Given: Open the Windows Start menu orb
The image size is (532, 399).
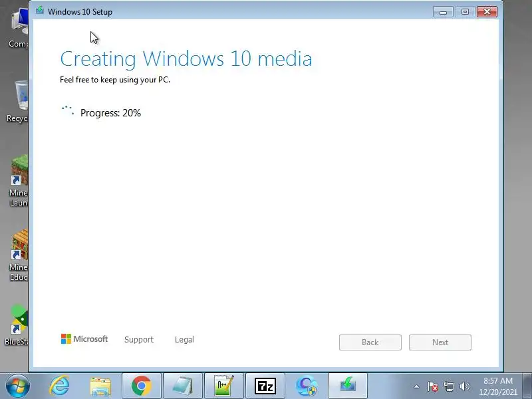Looking at the screenshot, I should (x=18, y=386).
